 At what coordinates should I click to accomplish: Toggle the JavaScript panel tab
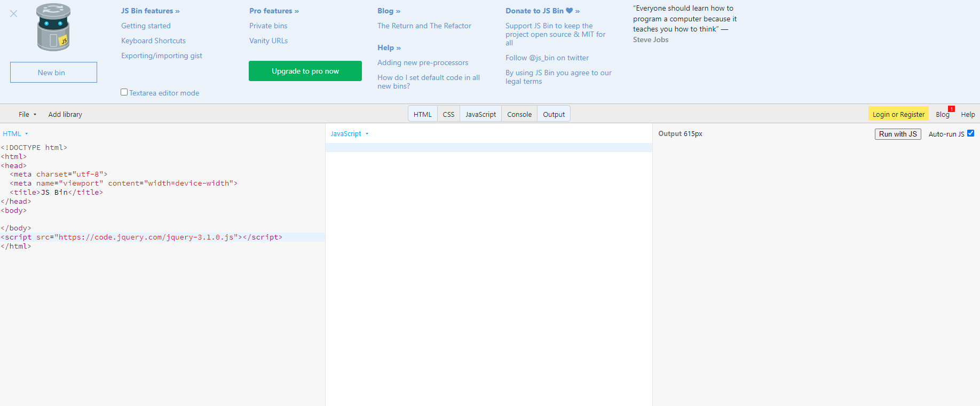(480, 114)
